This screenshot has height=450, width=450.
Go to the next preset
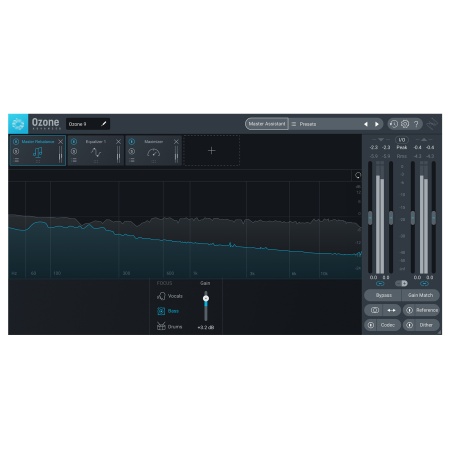[x=377, y=124]
